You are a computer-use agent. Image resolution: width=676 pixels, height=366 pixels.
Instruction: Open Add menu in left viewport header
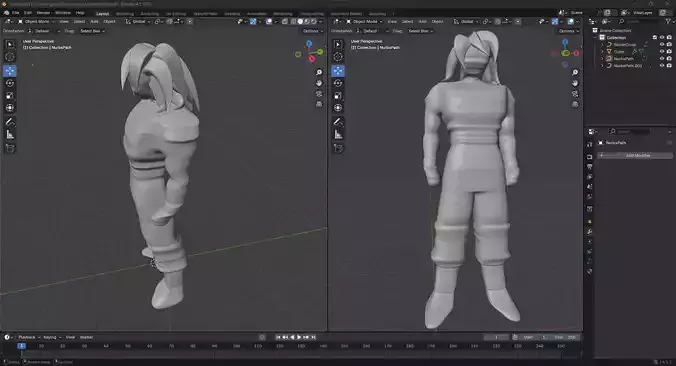(x=94, y=22)
